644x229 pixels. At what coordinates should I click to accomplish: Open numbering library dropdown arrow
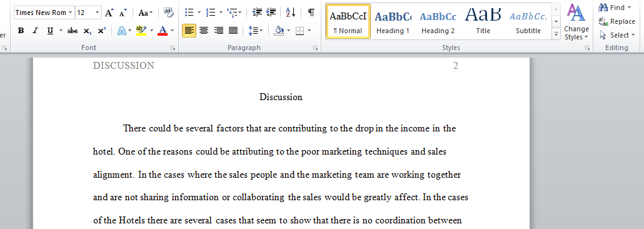coord(221,13)
